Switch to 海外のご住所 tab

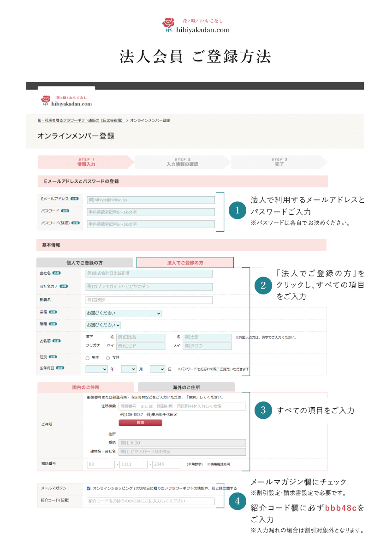point(186,387)
